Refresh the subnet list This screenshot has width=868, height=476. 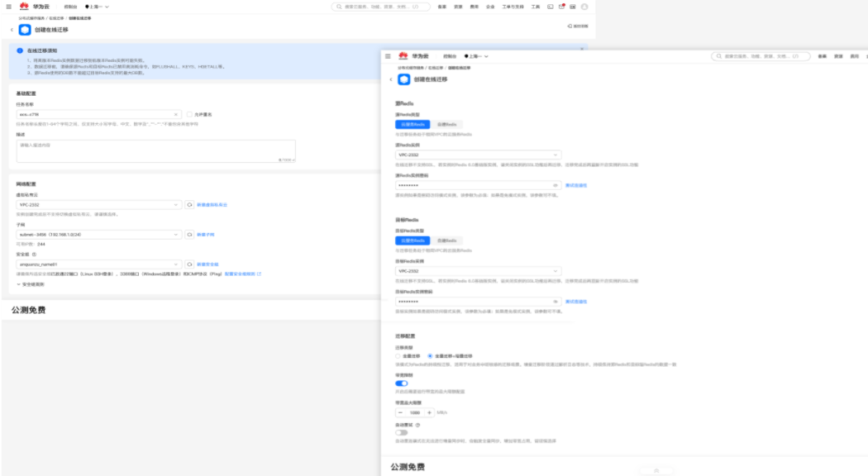point(189,235)
